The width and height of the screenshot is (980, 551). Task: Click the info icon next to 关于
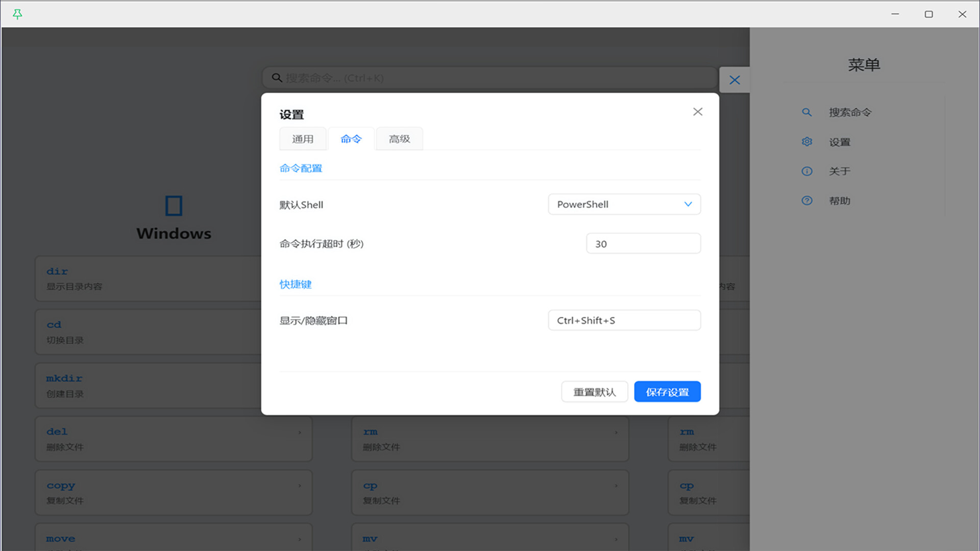pyautogui.click(x=806, y=171)
